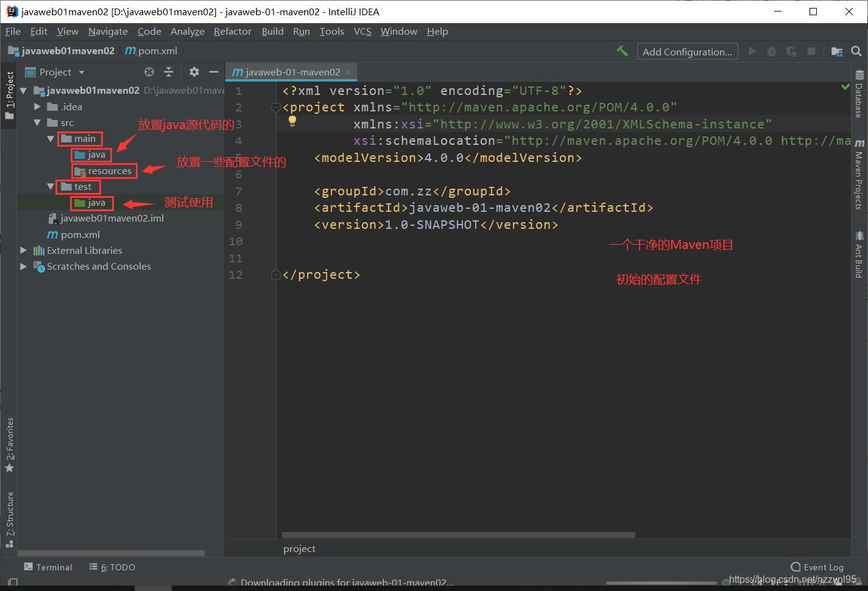Image resolution: width=868 pixels, height=591 pixels.
Task: Open the Tools menu
Action: [x=331, y=31]
